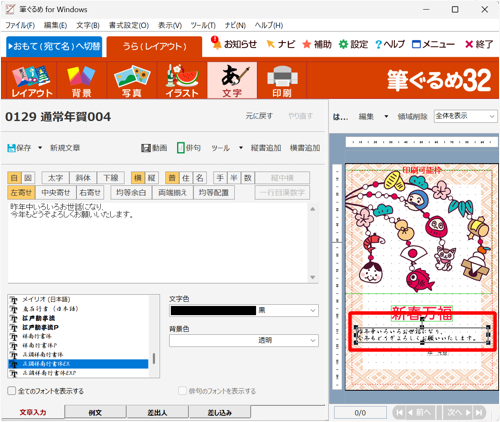The image size is (500, 422).
Task: Switch to the 差出人 tab
Action: (x=157, y=413)
